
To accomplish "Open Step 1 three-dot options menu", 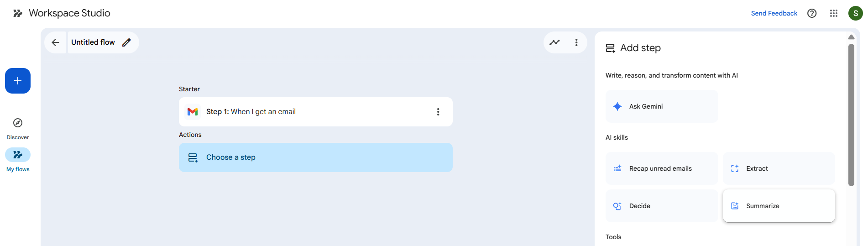I will click(438, 112).
